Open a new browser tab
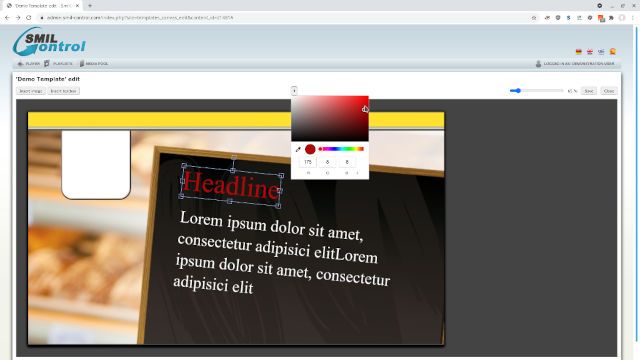Image resolution: width=640 pixels, height=360 pixels. point(90,6)
